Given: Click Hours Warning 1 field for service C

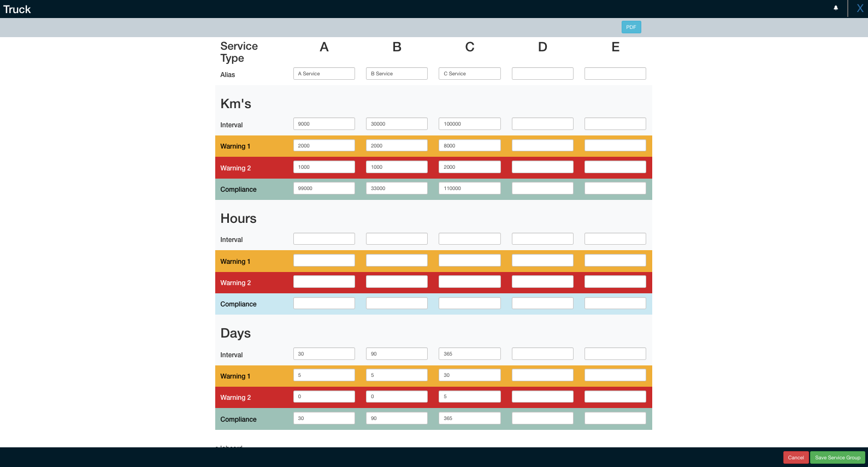Looking at the screenshot, I should coord(469,261).
